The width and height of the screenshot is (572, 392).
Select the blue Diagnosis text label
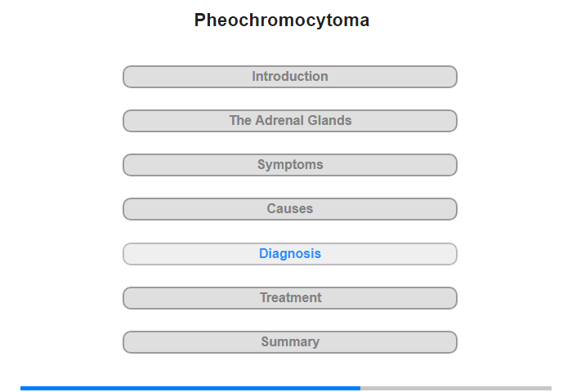(290, 253)
